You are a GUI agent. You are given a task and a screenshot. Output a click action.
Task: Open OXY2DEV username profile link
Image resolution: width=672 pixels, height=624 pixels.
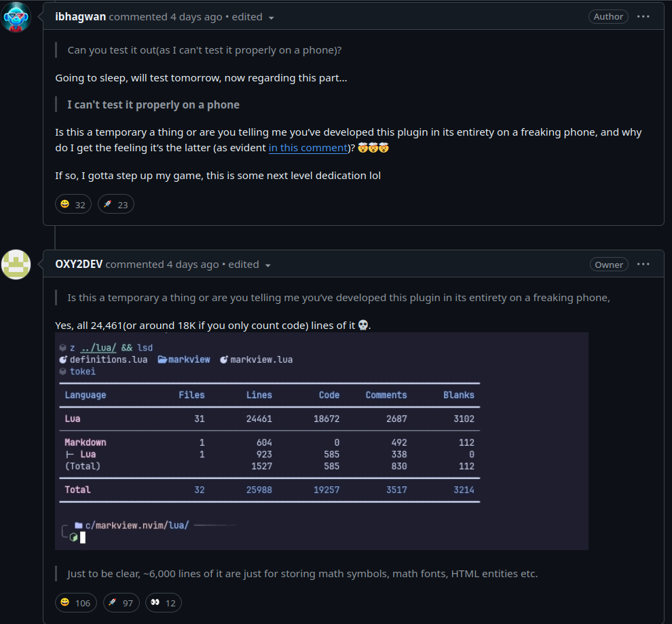[x=79, y=265]
